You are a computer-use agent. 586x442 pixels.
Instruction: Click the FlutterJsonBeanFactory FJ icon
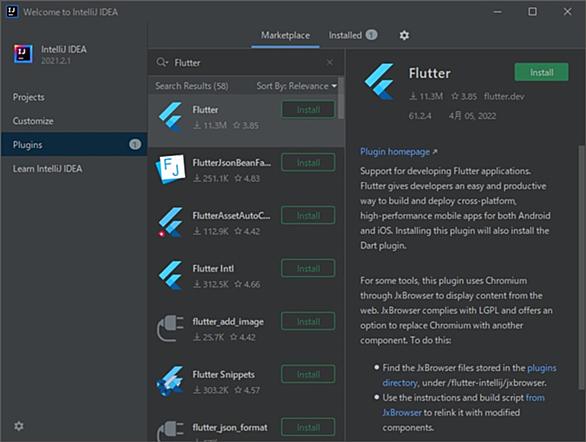tap(170, 169)
